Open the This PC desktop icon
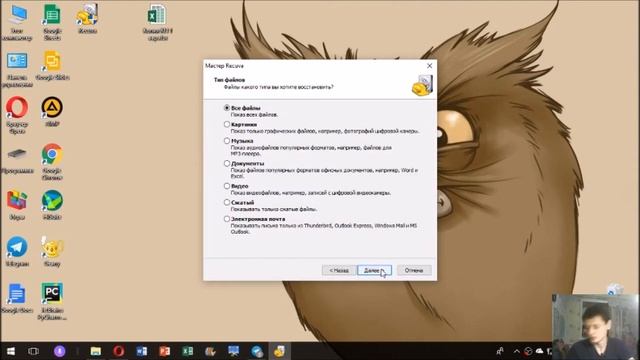Image resolution: width=640 pixels, height=360 pixels. pos(17,23)
